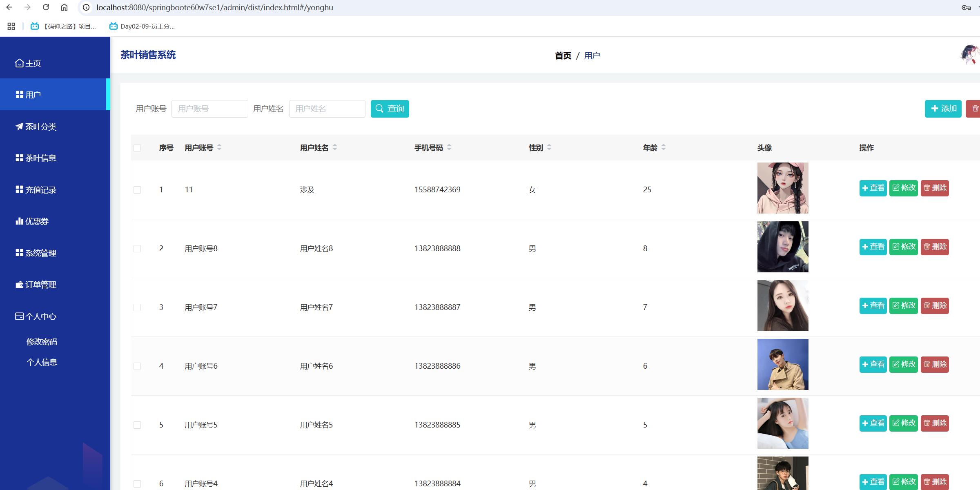Image resolution: width=980 pixels, height=490 pixels.
Task: Click the red trash delete button at top right
Action: click(x=974, y=109)
